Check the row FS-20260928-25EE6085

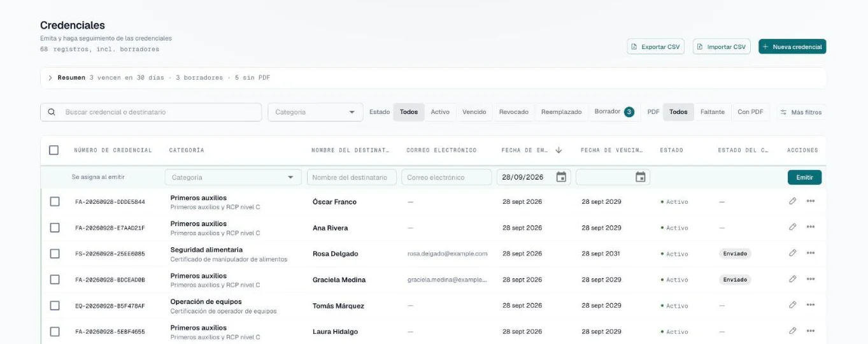click(x=55, y=254)
